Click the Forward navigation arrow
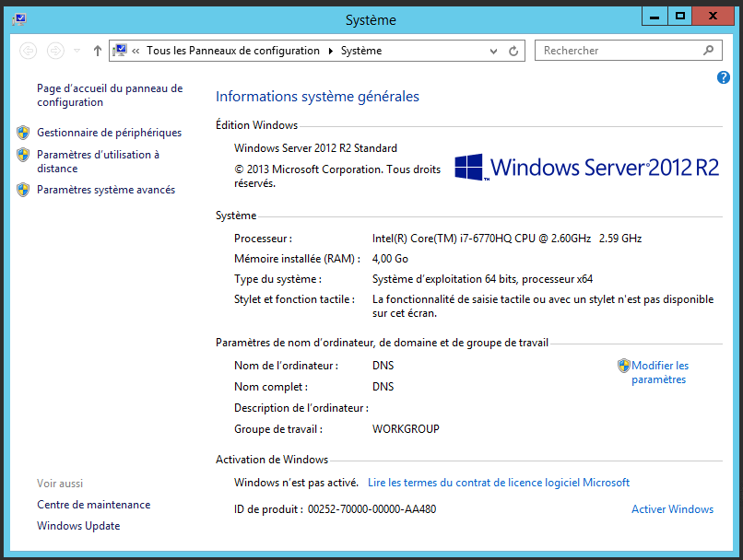The image size is (743, 560). pyautogui.click(x=55, y=50)
